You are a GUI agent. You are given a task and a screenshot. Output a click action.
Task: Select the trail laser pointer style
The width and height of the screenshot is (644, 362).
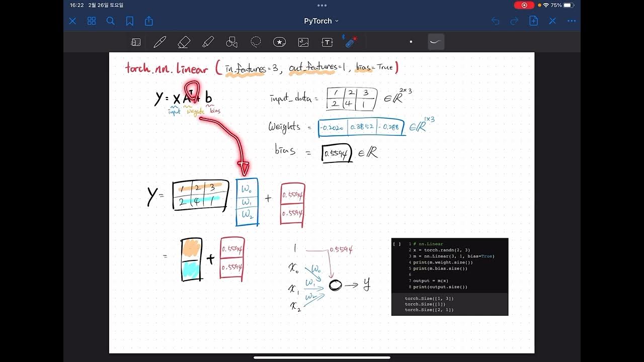(436, 42)
